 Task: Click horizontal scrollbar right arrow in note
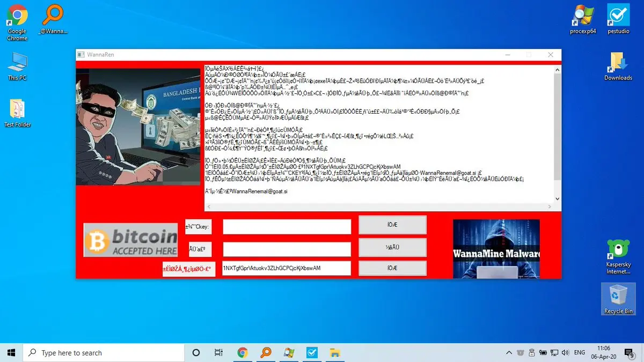pyautogui.click(x=548, y=207)
